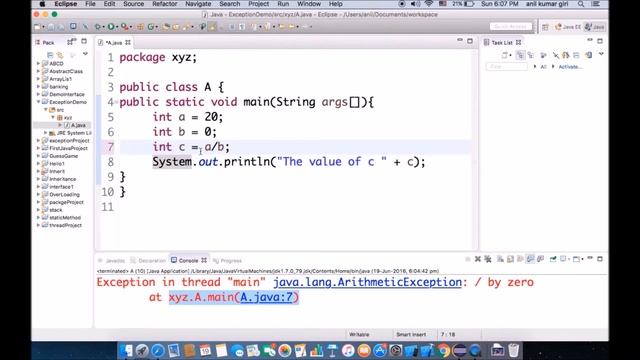Click the java.lang.ArithmeticException link
Screen dimensions: 640x360
[367, 282]
